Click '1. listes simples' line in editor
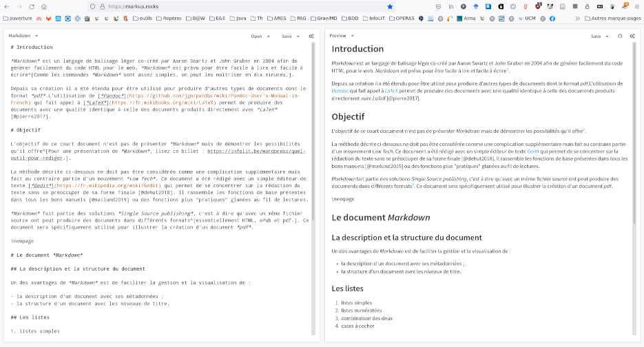 (35, 331)
